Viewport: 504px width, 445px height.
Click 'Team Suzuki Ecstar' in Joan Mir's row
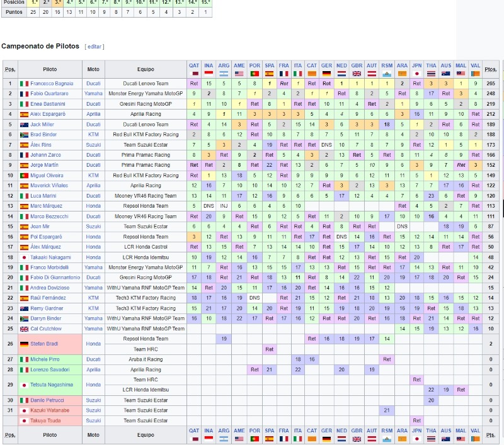(x=146, y=227)
